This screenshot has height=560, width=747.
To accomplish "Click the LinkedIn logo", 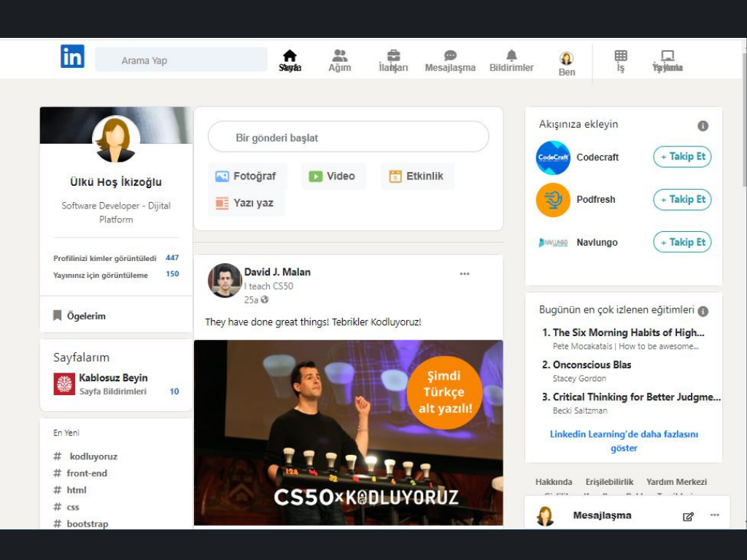I will 72,56.
